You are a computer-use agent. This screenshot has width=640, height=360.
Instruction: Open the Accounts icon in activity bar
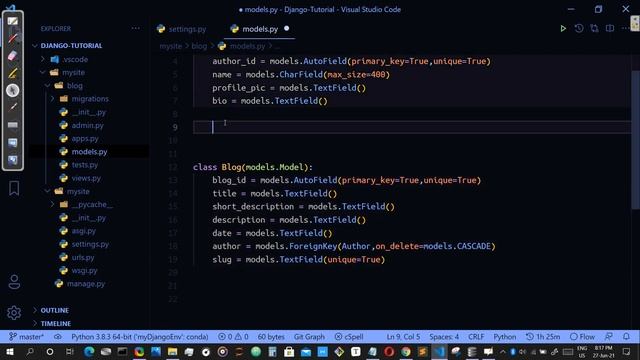(14, 282)
